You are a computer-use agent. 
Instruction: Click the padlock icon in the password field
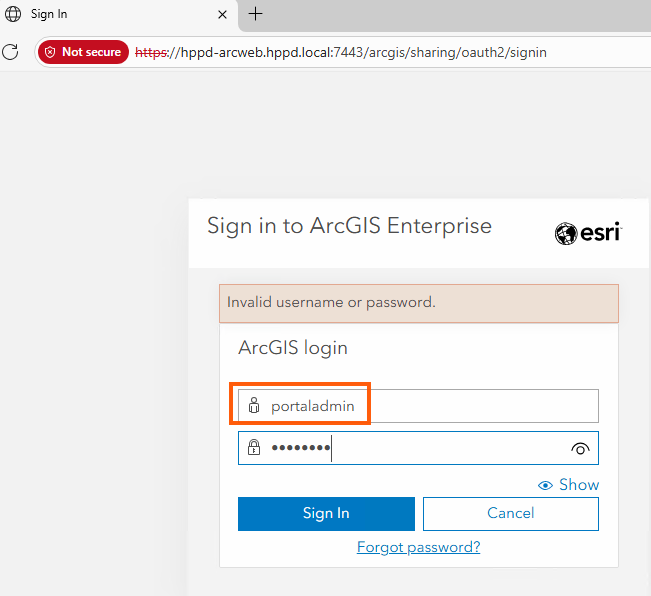coord(254,448)
